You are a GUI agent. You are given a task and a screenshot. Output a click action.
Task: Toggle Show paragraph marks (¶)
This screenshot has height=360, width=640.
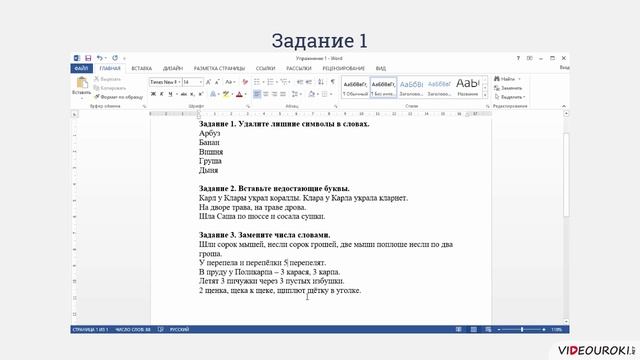(333, 82)
